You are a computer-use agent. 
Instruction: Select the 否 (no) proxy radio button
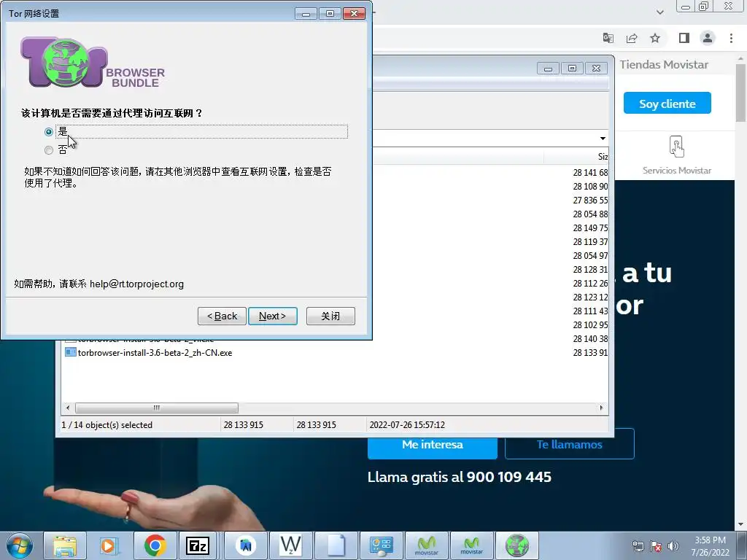tap(49, 150)
